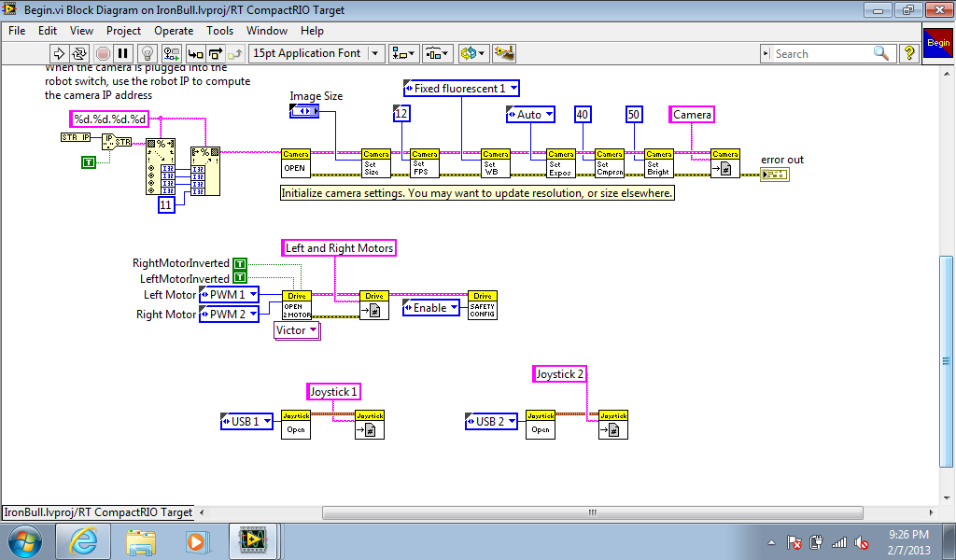This screenshot has height=560, width=956.
Task: Click the vertical scrollbar thumb
Action: (x=947, y=361)
